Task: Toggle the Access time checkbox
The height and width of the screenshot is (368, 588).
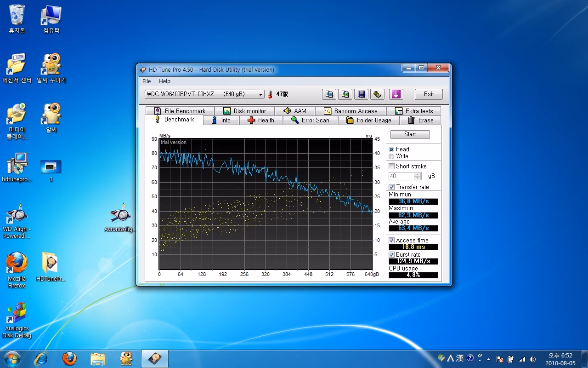Action: [x=392, y=240]
